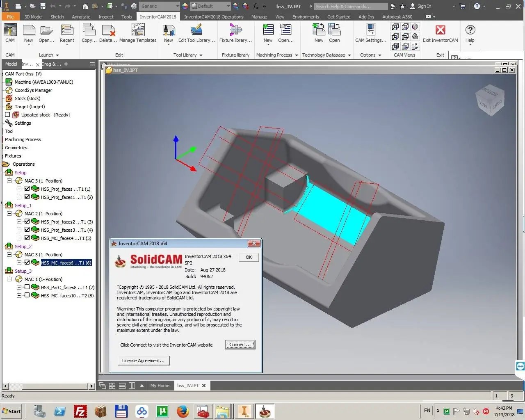Toggle checkbox for HSS_Proj_faces1 ...T1 (2)
The image size is (525, 420).
[x=27, y=197]
